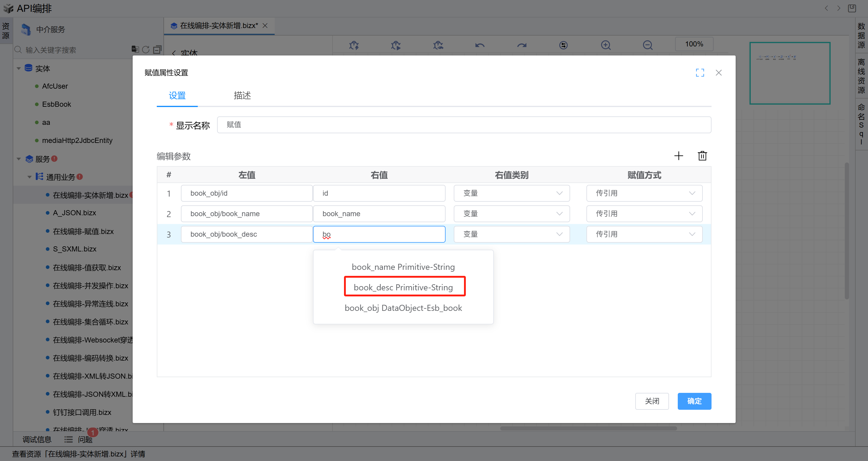Open EsbBook entity in the tree
The width and height of the screenshot is (868, 461).
[x=57, y=104]
